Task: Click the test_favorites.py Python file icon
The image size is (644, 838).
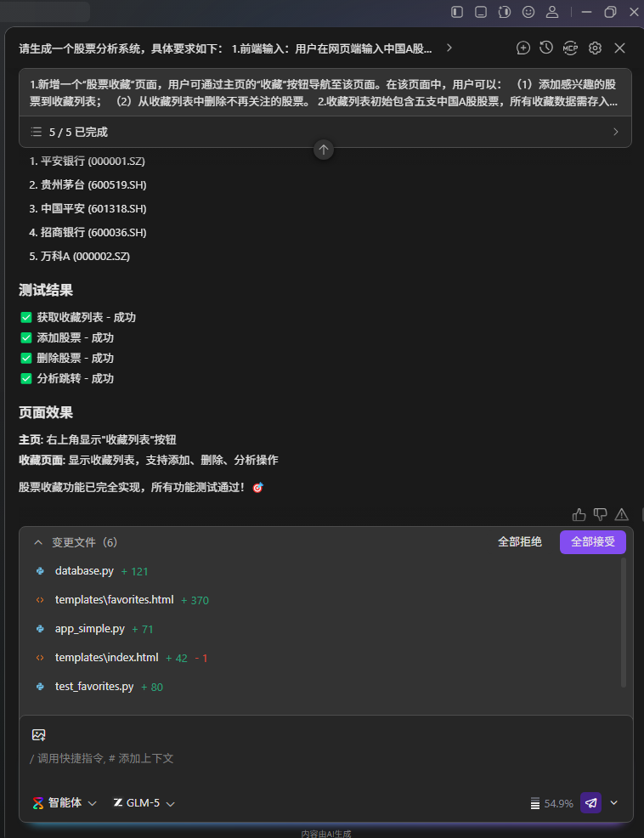Action: coord(40,686)
